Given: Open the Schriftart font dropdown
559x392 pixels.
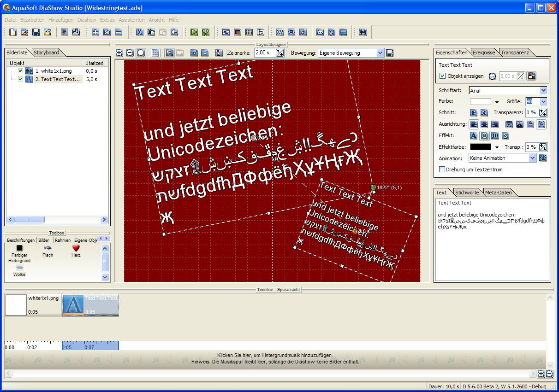Looking at the screenshot, I should (543, 91).
